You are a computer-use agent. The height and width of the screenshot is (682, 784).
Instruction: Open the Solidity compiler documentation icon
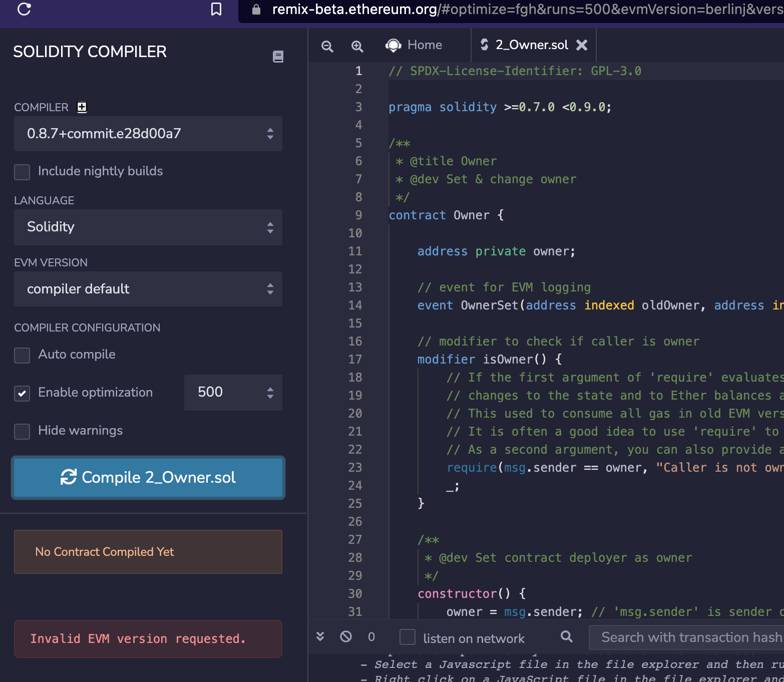[x=278, y=57]
